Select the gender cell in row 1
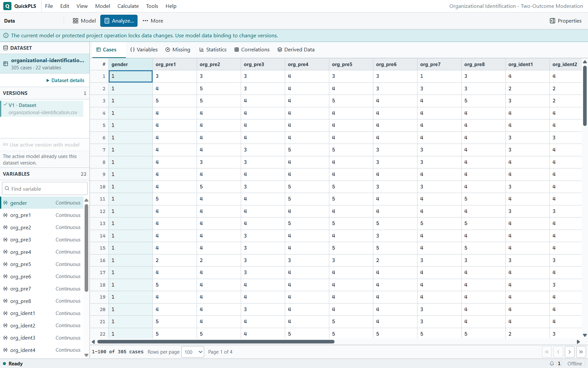The width and height of the screenshot is (588, 368). pos(131,76)
